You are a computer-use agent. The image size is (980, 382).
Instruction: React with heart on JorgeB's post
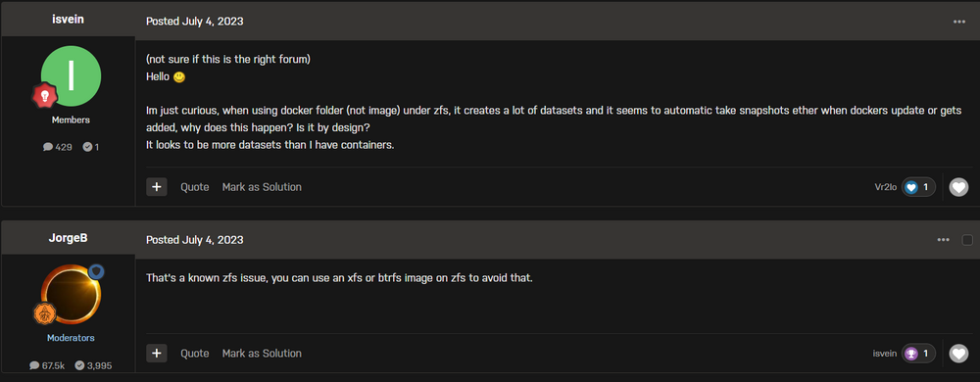[x=958, y=354]
